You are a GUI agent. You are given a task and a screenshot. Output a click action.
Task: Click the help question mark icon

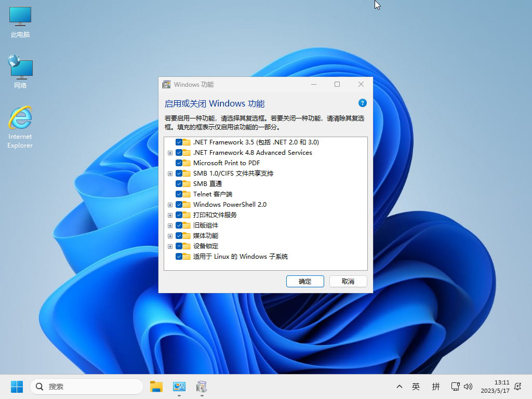coord(362,103)
